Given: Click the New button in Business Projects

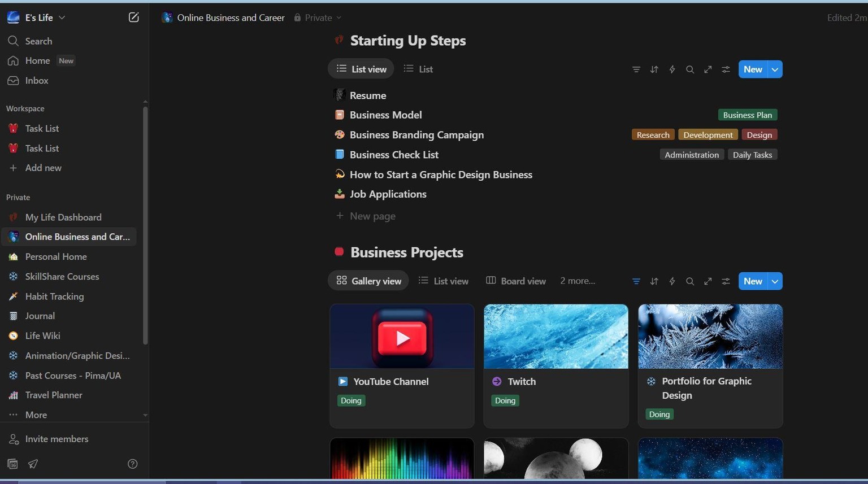Looking at the screenshot, I should (753, 281).
